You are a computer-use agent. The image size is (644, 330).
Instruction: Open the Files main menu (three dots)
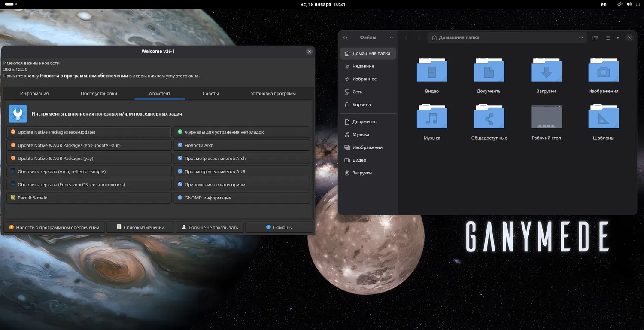pos(390,38)
